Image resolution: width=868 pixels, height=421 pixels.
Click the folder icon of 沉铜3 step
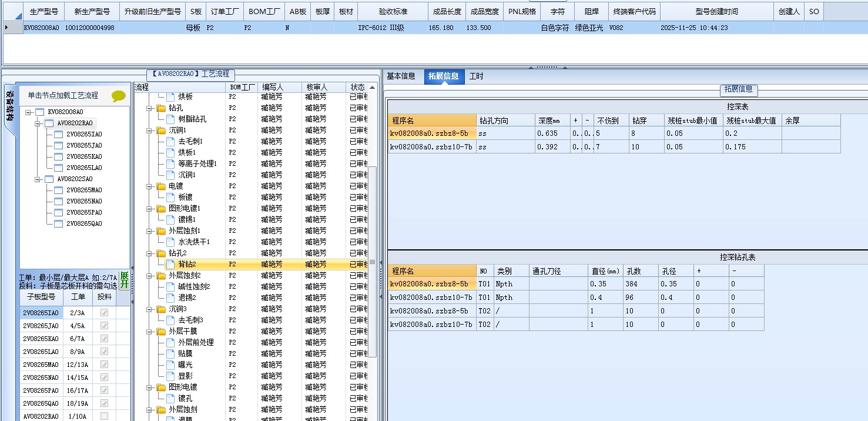[x=161, y=309]
